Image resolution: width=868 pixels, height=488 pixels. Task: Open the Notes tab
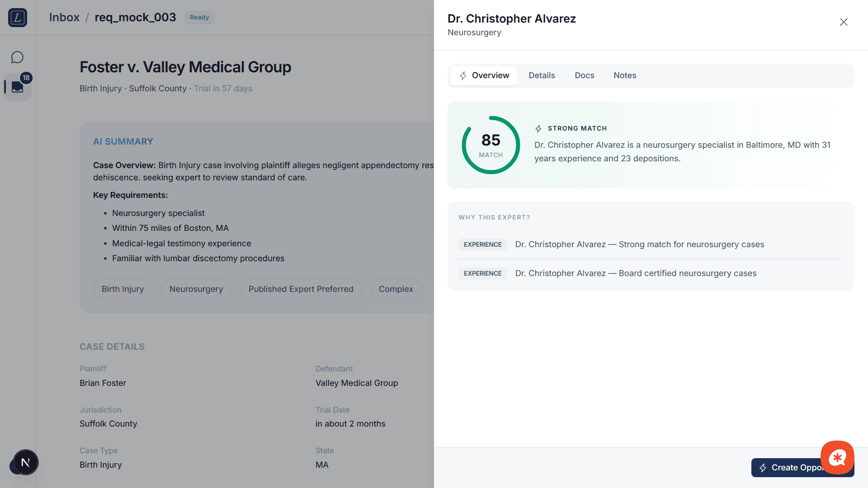[625, 75]
